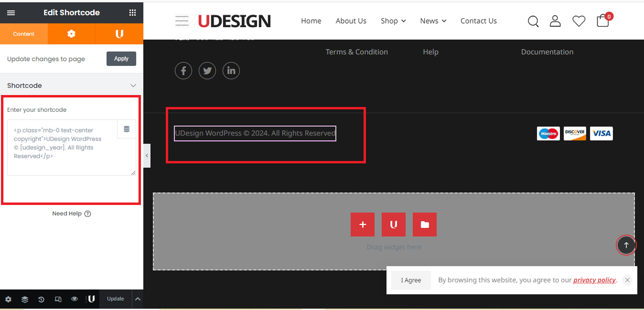Screen dimensions: 644x310
Task: Click the UDESIGN site logo
Action: pyautogui.click(x=234, y=21)
